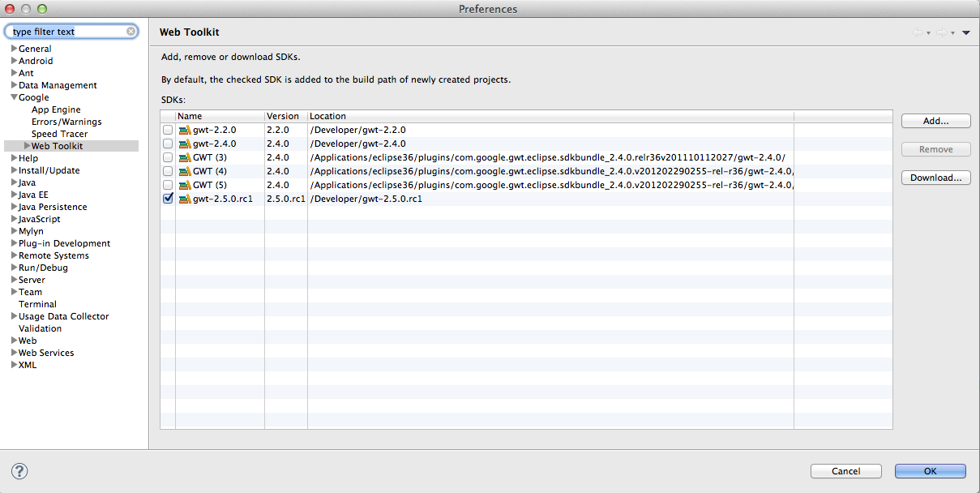Select Remote Systems category
Image resolution: width=980 pixels, height=493 pixels.
coord(53,255)
